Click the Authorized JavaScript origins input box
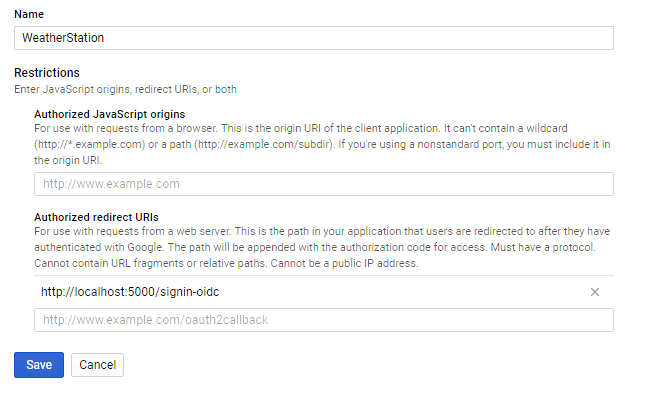 (x=324, y=184)
